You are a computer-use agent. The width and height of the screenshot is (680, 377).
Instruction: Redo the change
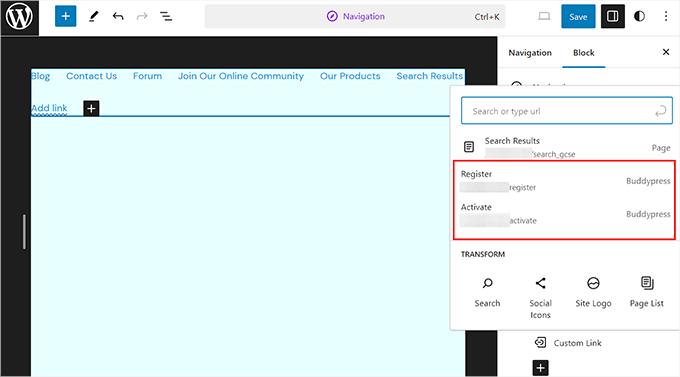[x=142, y=16]
